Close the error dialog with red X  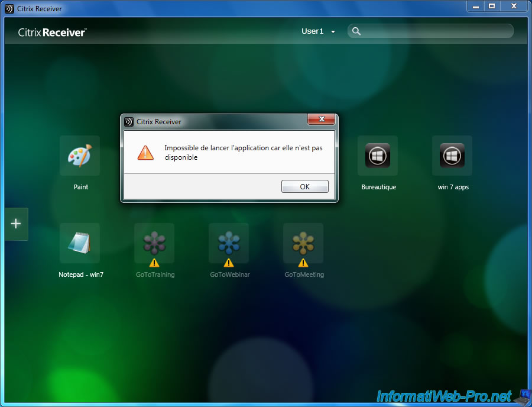point(322,119)
